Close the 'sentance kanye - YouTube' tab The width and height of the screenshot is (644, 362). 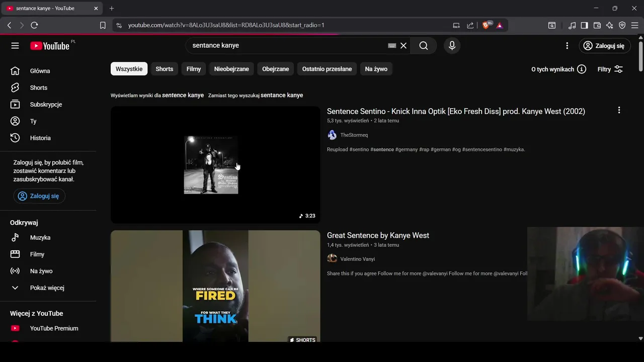click(96, 8)
